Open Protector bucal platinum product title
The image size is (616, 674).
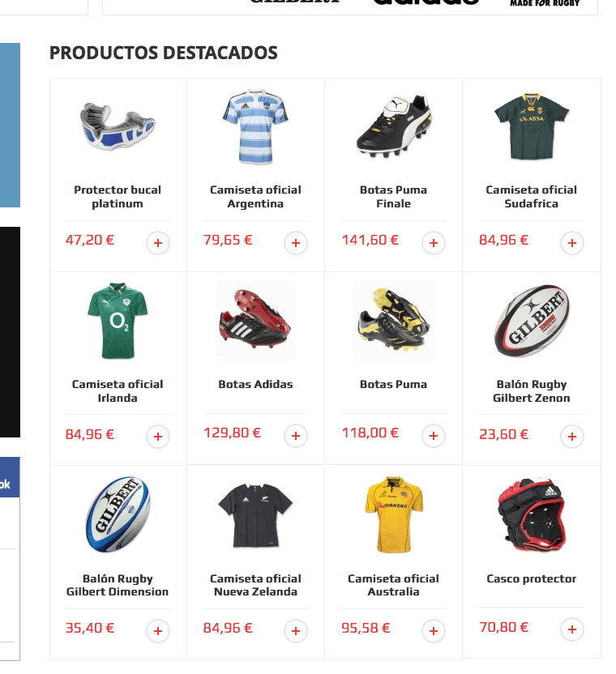pyautogui.click(x=118, y=196)
